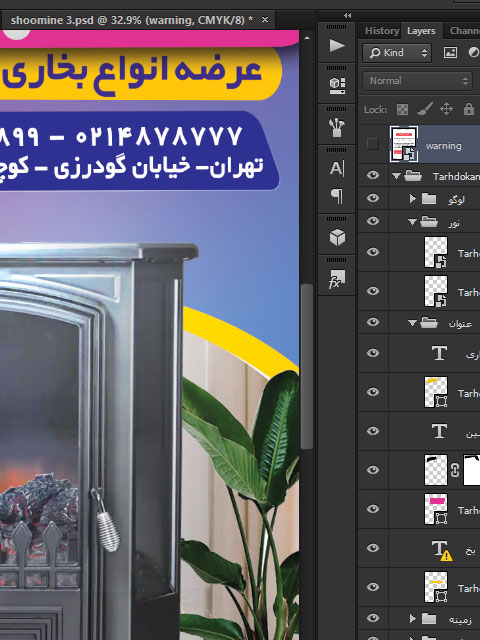Select the first text layer T icon under عنوان
The width and height of the screenshot is (480, 640).
click(439, 353)
